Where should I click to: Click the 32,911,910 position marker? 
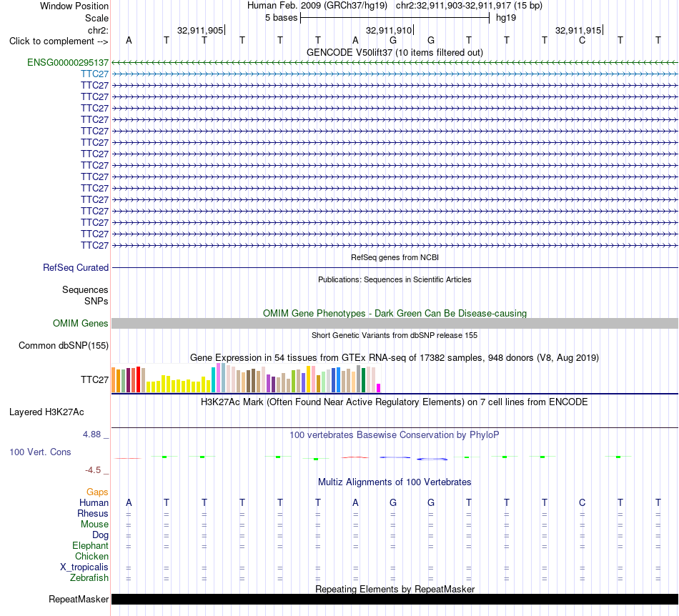390,30
